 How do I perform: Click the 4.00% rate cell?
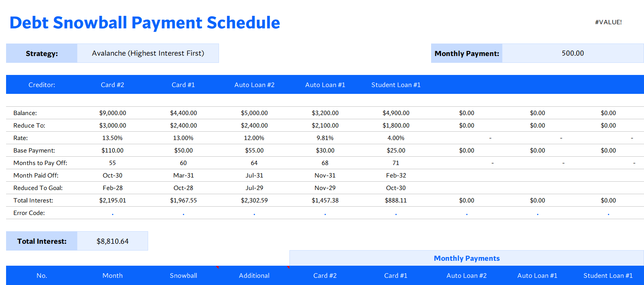tap(396, 138)
